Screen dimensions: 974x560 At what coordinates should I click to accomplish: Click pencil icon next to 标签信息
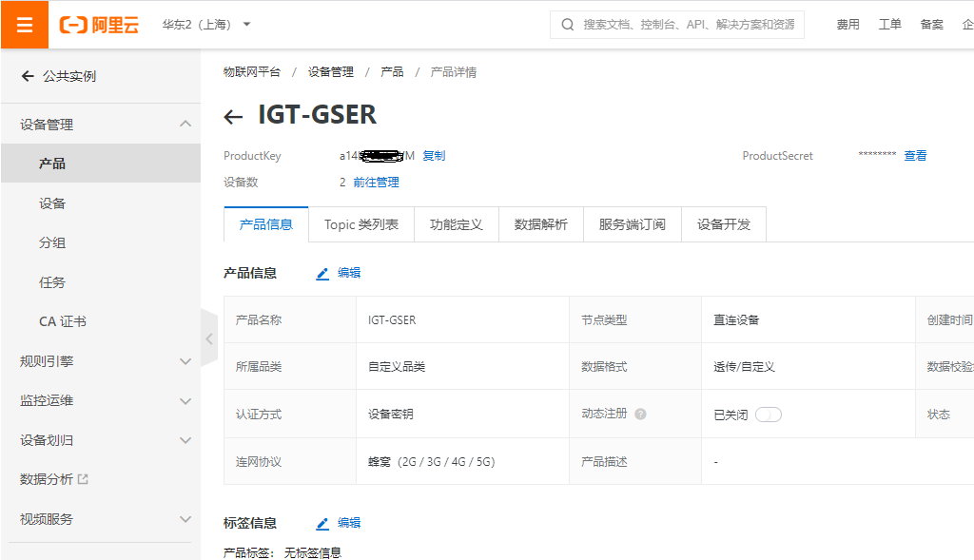tap(322, 524)
